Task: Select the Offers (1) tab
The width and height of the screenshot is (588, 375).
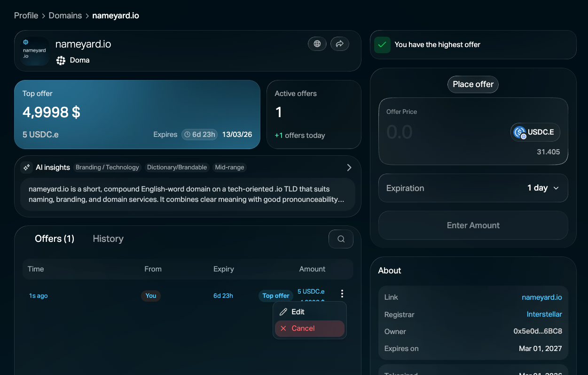Action: 55,239
